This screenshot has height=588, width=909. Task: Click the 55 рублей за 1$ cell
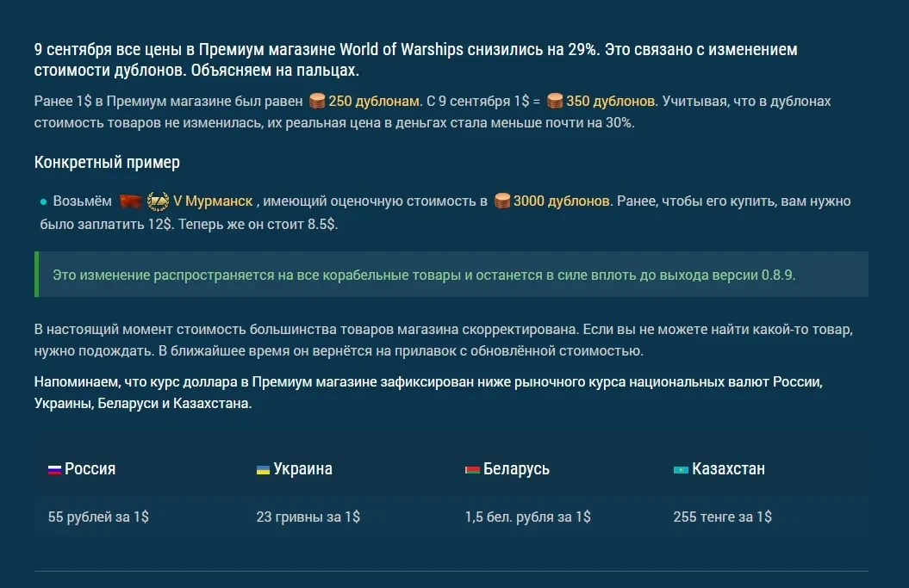click(x=98, y=517)
